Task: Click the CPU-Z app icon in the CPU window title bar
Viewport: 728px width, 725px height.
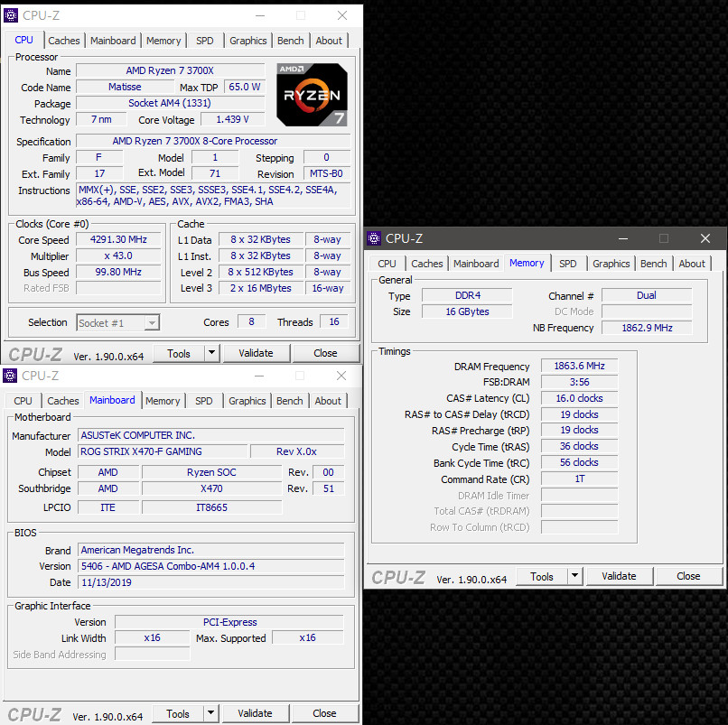Action: [x=11, y=15]
